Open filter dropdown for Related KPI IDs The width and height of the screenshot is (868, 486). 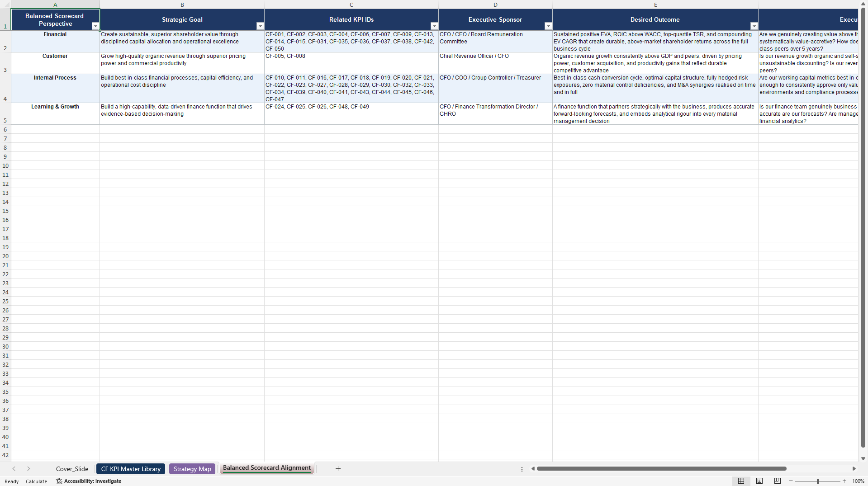coord(434,26)
